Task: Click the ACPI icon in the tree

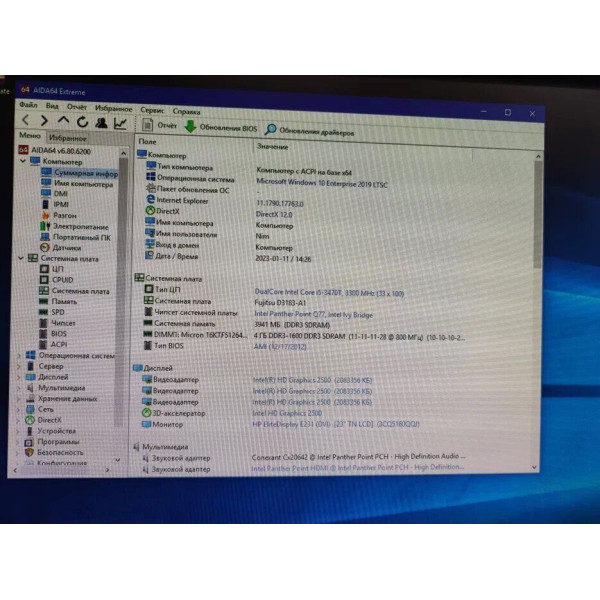Action: point(44,344)
